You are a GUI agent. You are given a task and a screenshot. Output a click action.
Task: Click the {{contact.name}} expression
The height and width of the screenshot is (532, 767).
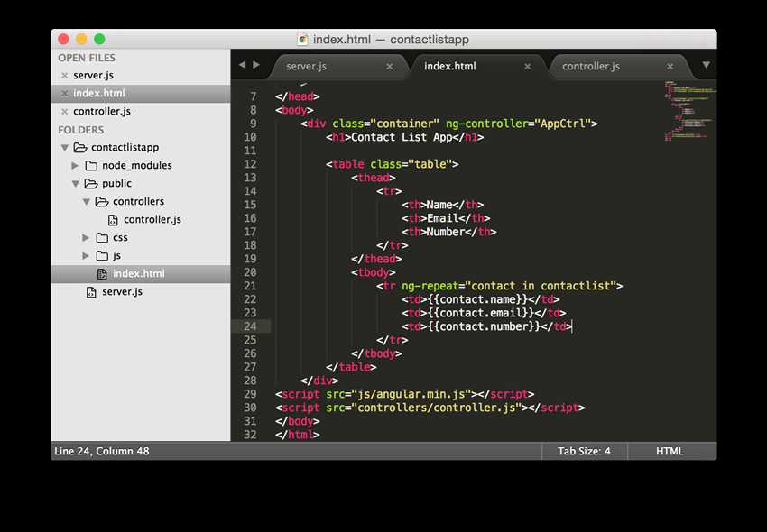click(x=478, y=299)
